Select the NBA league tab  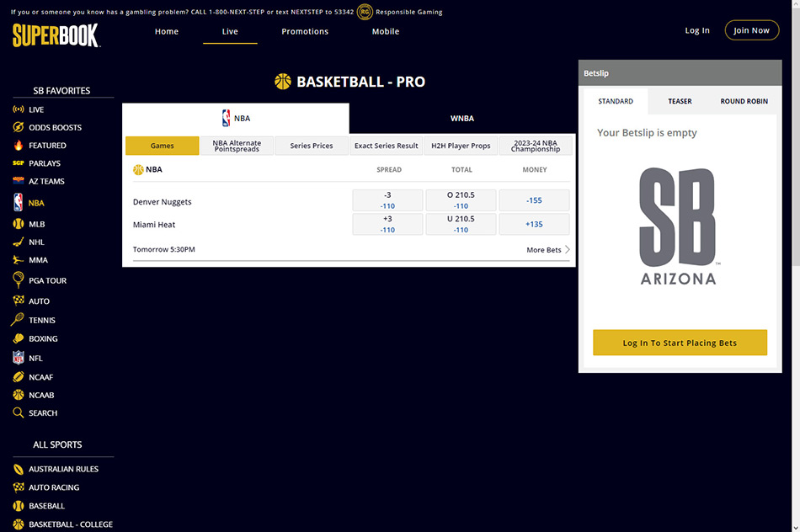point(236,118)
